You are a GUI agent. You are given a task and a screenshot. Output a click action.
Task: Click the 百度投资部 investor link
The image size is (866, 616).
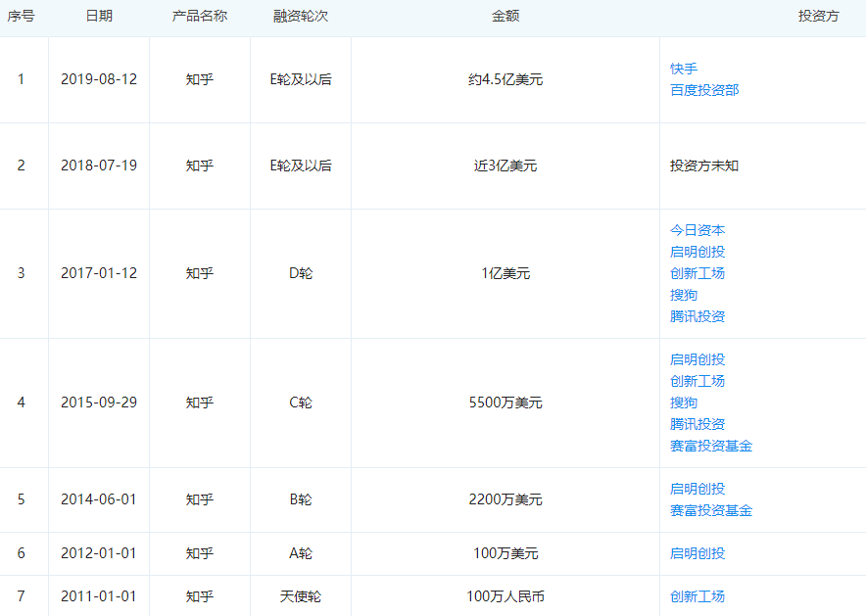click(704, 90)
